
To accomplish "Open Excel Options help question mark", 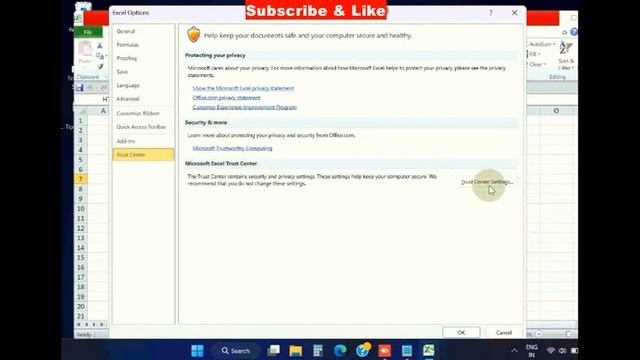I will click(491, 13).
